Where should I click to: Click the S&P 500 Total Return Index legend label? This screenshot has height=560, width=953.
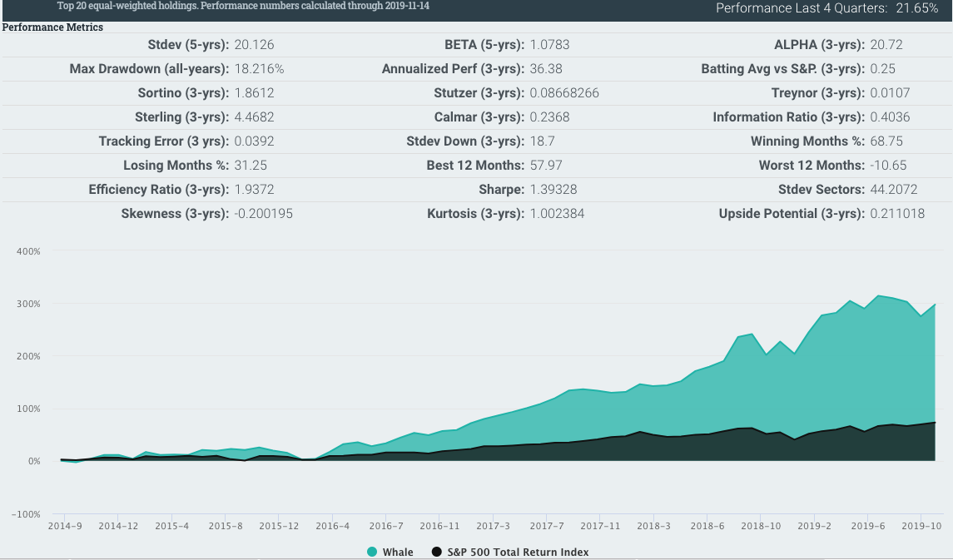pyautogui.click(x=518, y=552)
